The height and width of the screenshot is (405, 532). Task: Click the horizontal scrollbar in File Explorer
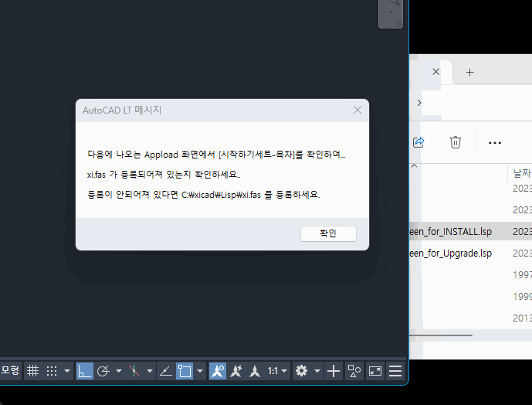pos(440,335)
